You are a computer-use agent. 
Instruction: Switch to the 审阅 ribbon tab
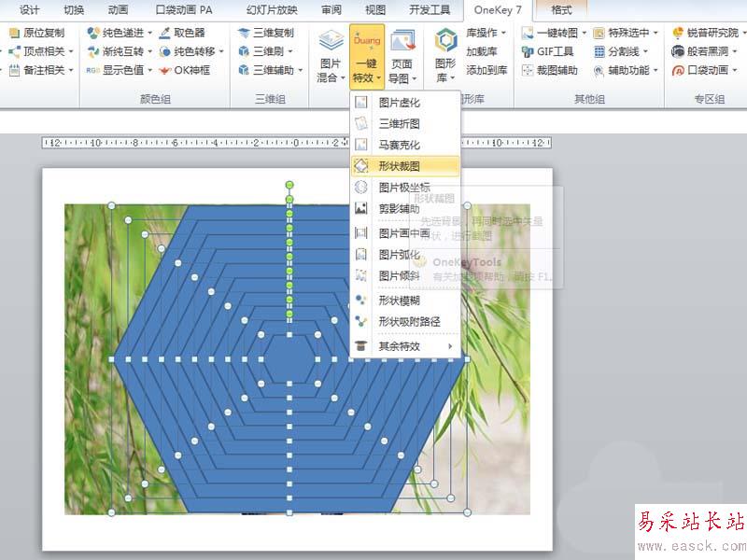pos(331,9)
